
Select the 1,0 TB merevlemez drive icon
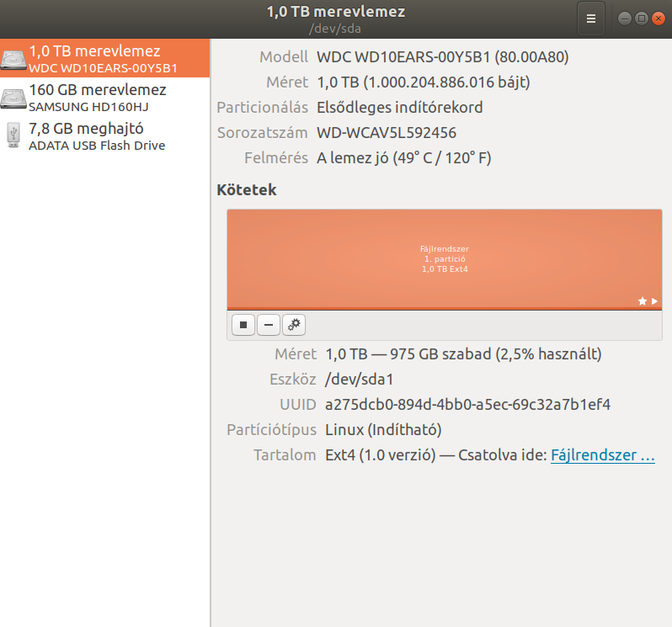pos(13,59)
